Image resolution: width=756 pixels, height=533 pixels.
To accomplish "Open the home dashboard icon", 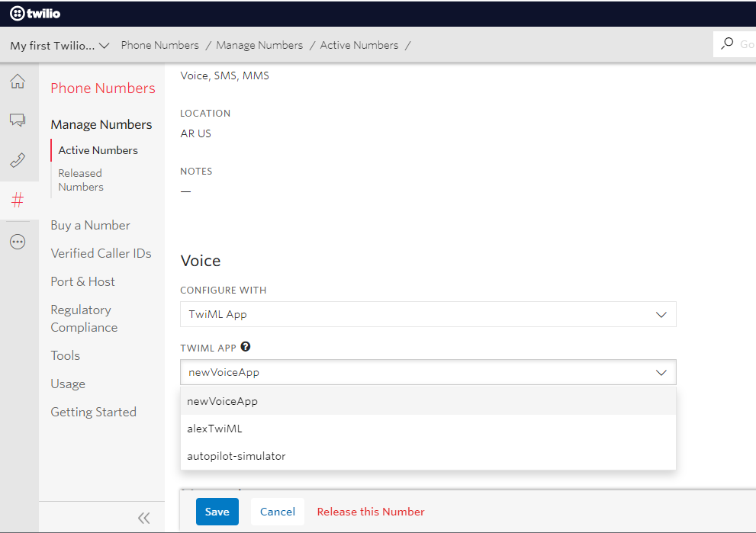I will pyautogui.click(x=18, y=81).
